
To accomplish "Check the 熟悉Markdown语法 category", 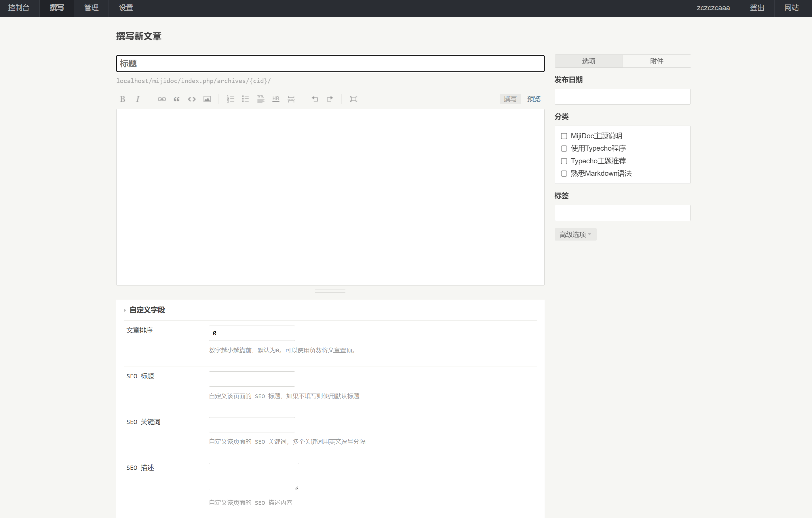I will coord(564,173).
